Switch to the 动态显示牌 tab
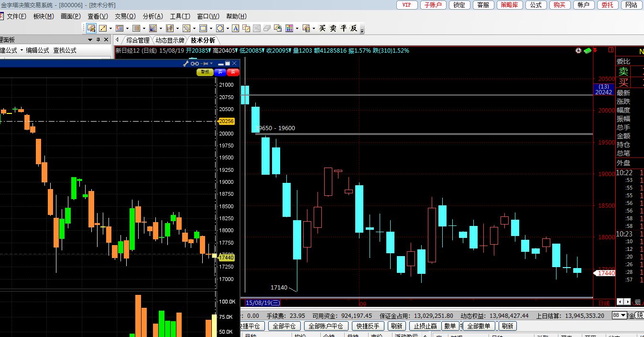This screenshot has width=644, height=337. tap(170, 40)
